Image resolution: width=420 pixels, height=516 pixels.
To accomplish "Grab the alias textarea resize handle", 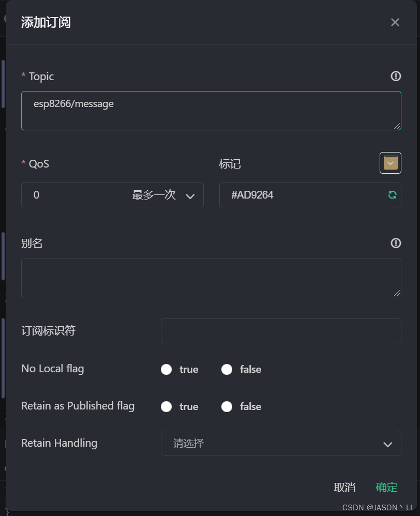I will point(397,293).
